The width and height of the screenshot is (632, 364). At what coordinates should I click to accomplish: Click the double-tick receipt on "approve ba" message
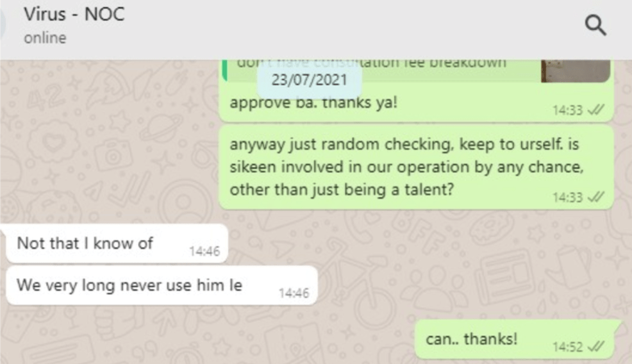595,110
